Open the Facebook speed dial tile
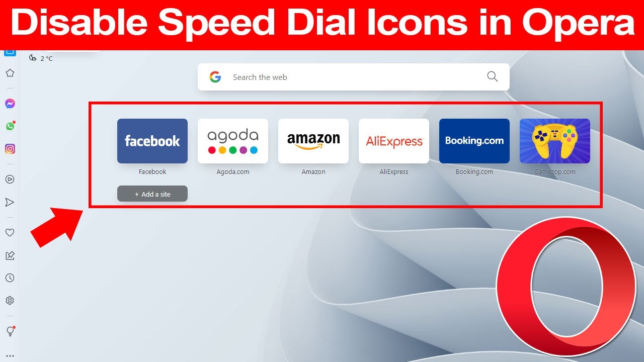Screen dimensions: 644x362 tap(152, 141)
